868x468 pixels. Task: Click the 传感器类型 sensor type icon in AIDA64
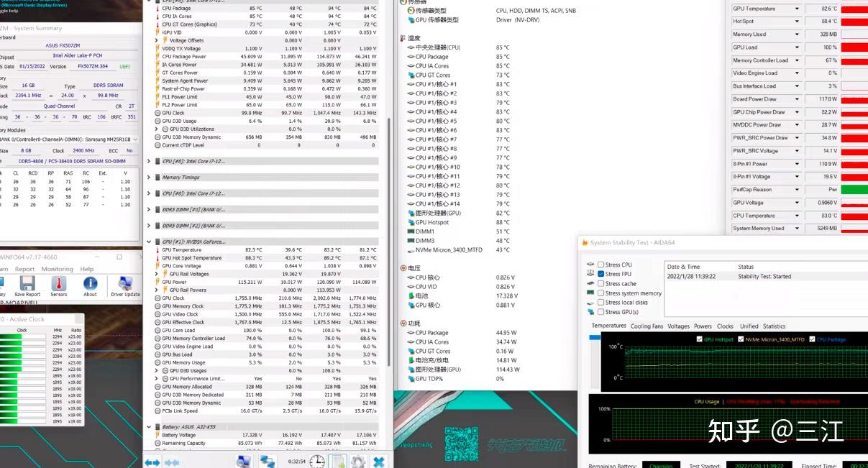pos(411,11)
